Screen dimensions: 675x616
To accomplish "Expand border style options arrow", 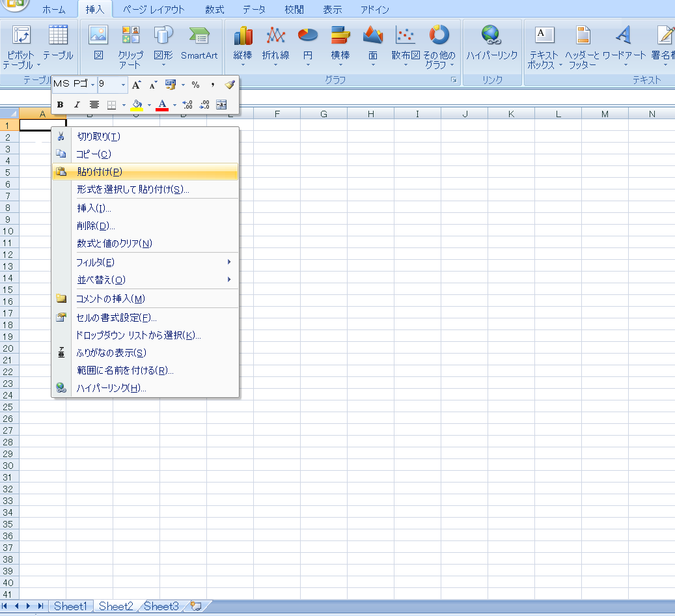I will click(124, 105).
